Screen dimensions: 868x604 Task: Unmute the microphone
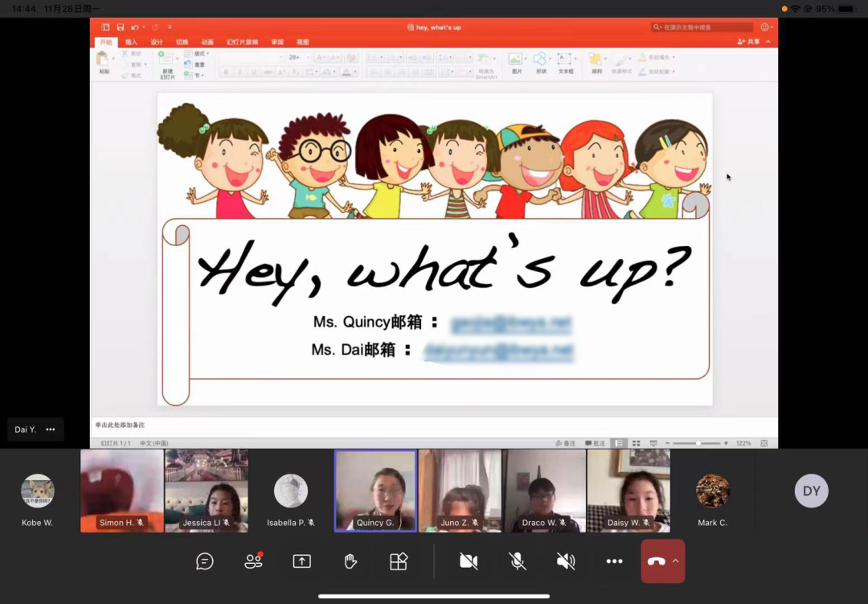click(x=518, y=561)
